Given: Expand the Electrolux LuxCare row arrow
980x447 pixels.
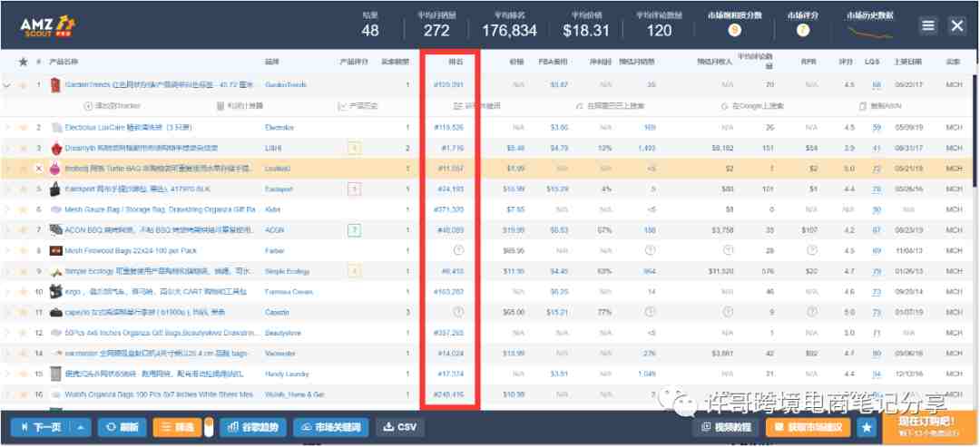Looking at the screenshot, I should click(x=7, y=128).
